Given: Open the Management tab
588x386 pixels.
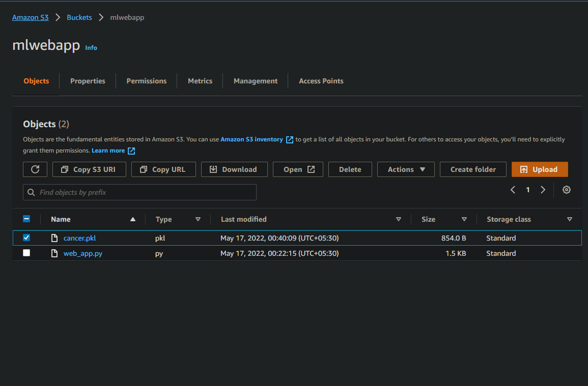Looking at the screenshot, I should click(x=256, y=81).
